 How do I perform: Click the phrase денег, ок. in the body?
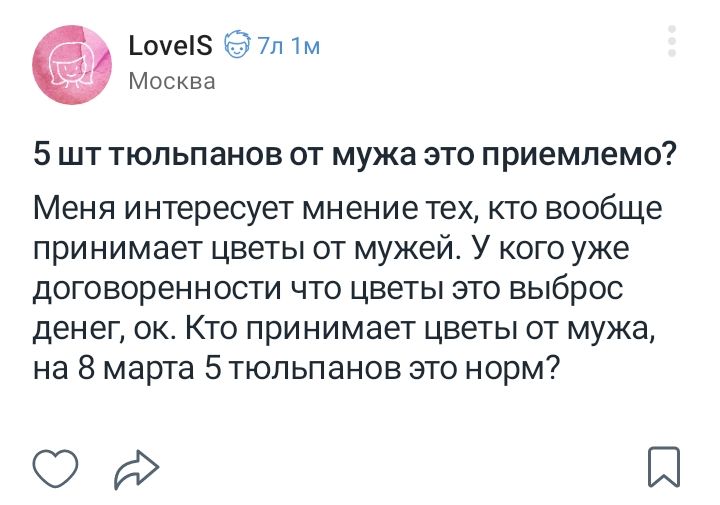tap(104, 330)
